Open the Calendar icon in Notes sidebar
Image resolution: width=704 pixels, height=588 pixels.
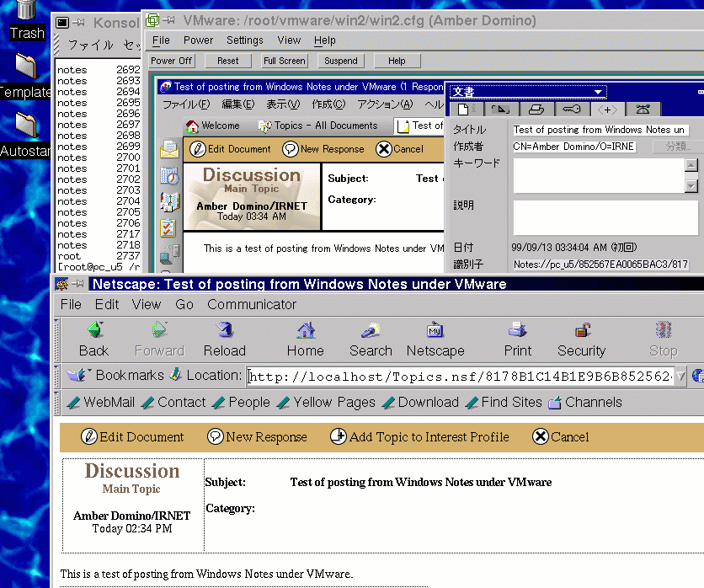(170, 175)
